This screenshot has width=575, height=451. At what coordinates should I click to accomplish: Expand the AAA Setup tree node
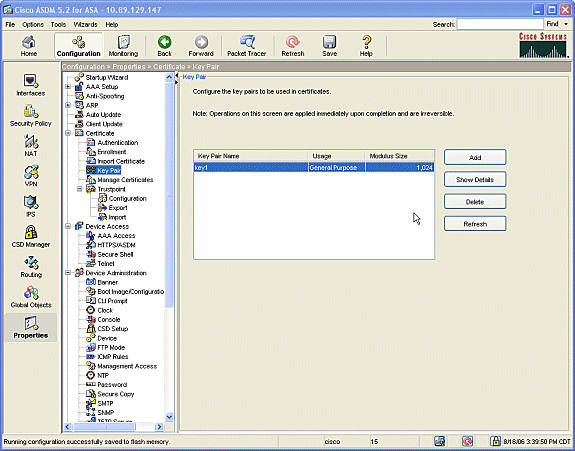pos(68,87)
